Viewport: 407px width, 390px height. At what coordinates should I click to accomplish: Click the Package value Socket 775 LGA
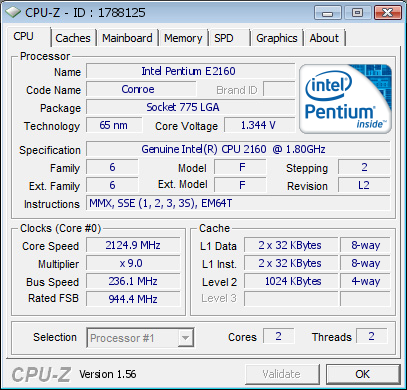190,107
